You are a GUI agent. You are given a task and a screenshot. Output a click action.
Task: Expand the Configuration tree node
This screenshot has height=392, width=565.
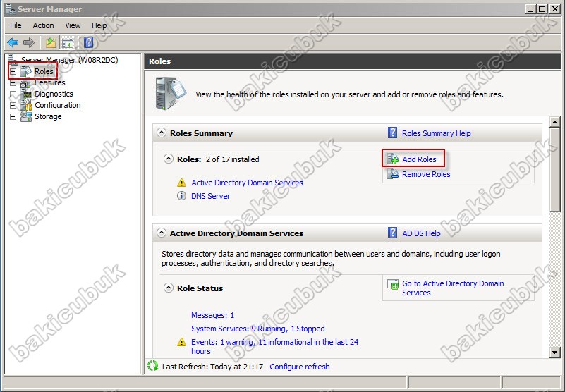pyautogui.click(x=13, y=105)
